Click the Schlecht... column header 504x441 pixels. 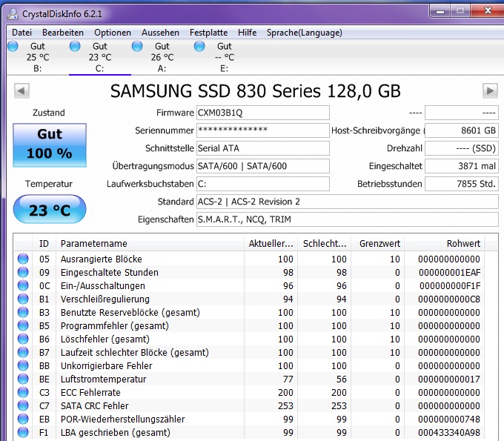tap(325, 244)
